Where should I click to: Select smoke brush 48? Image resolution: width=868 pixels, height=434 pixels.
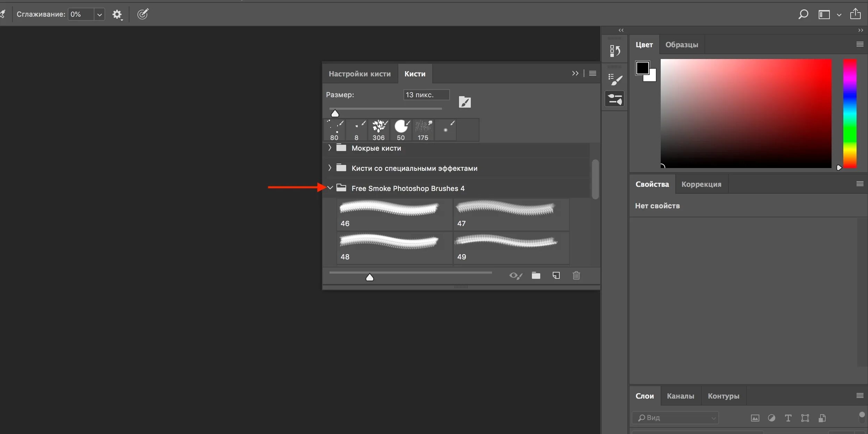[394, 248]
